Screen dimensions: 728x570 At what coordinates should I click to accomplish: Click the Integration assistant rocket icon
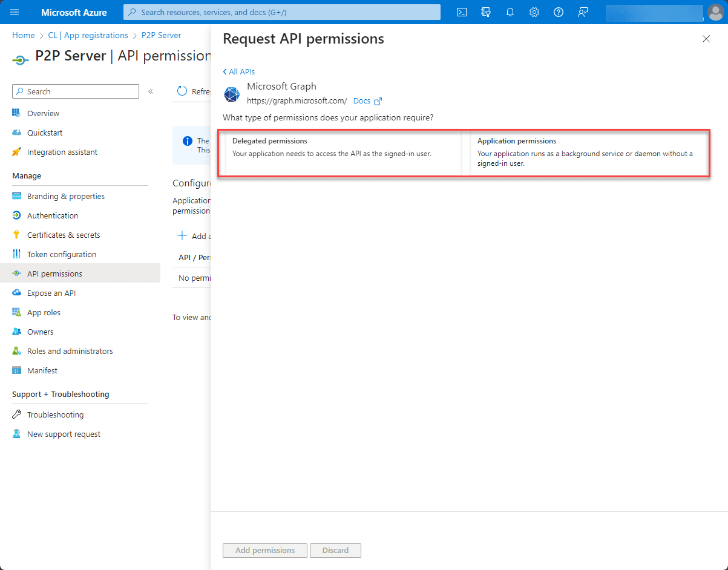tap(16, 152)
